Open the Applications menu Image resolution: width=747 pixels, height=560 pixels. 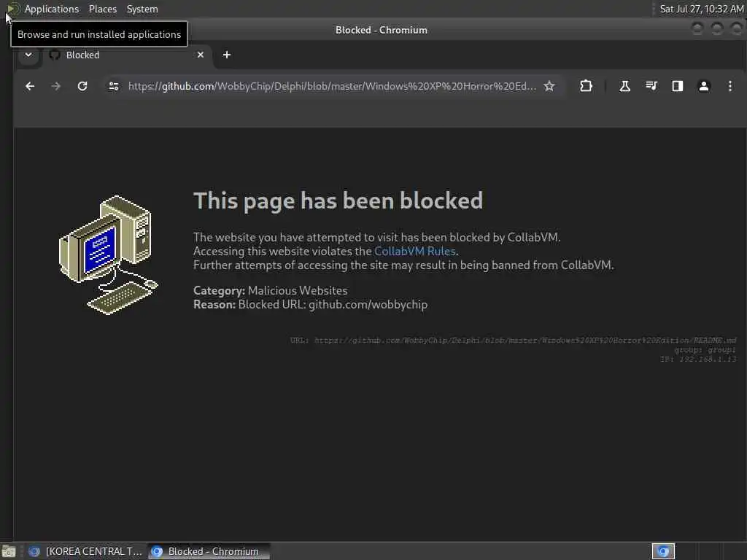tap(52, 9)
